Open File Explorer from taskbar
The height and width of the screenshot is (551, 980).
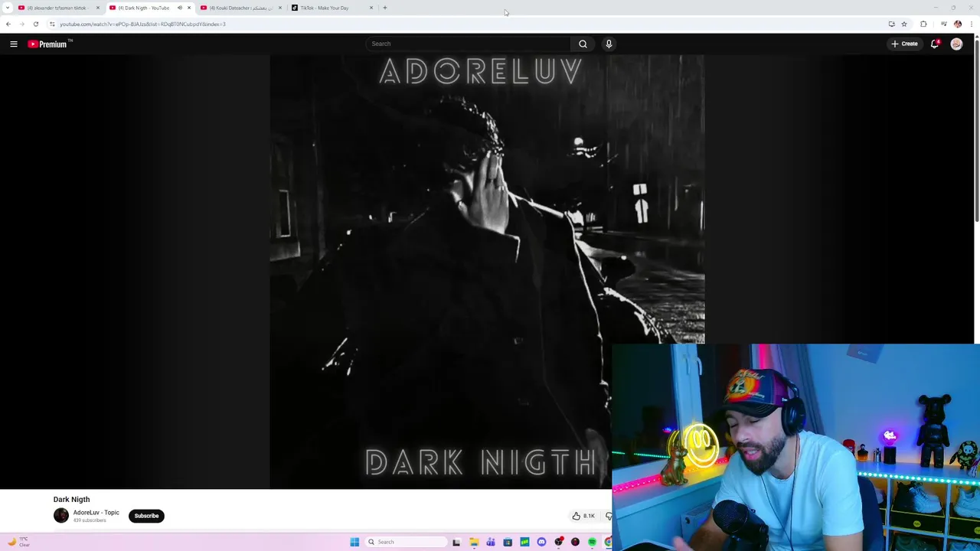pyautogui.click(x=474, y=542)
